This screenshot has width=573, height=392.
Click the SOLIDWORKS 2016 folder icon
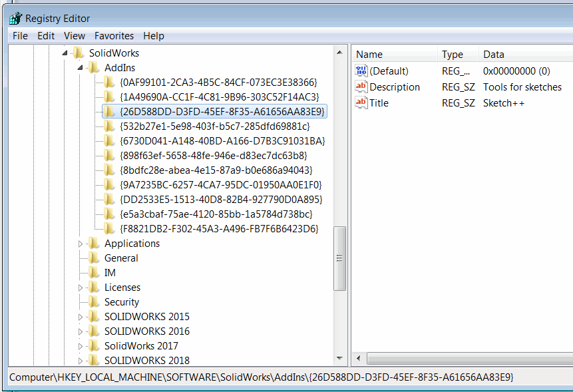[x=94, y=331]
